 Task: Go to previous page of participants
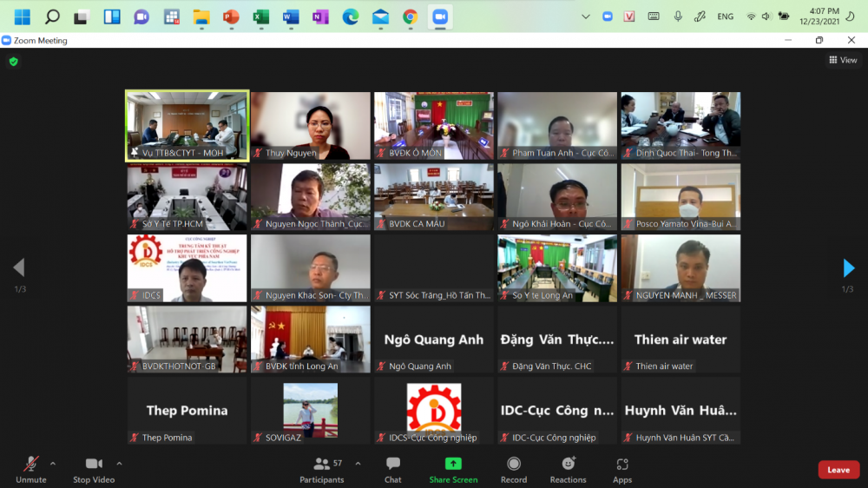(18, 268)
